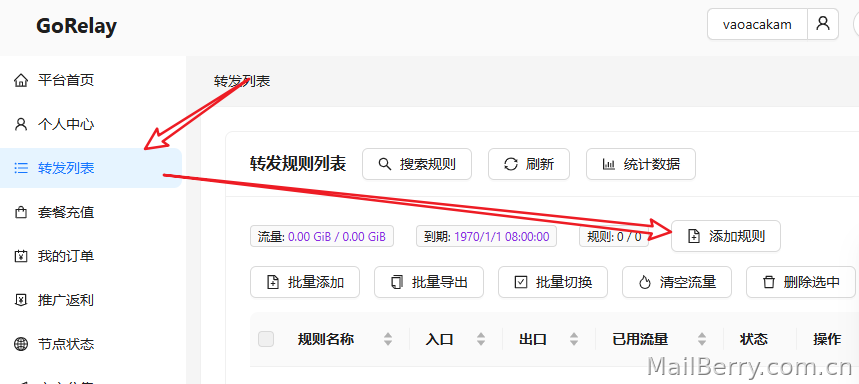Click the shopping bag icon beside 套餐充值
The image size is (859, 384).
pos(21,213)
